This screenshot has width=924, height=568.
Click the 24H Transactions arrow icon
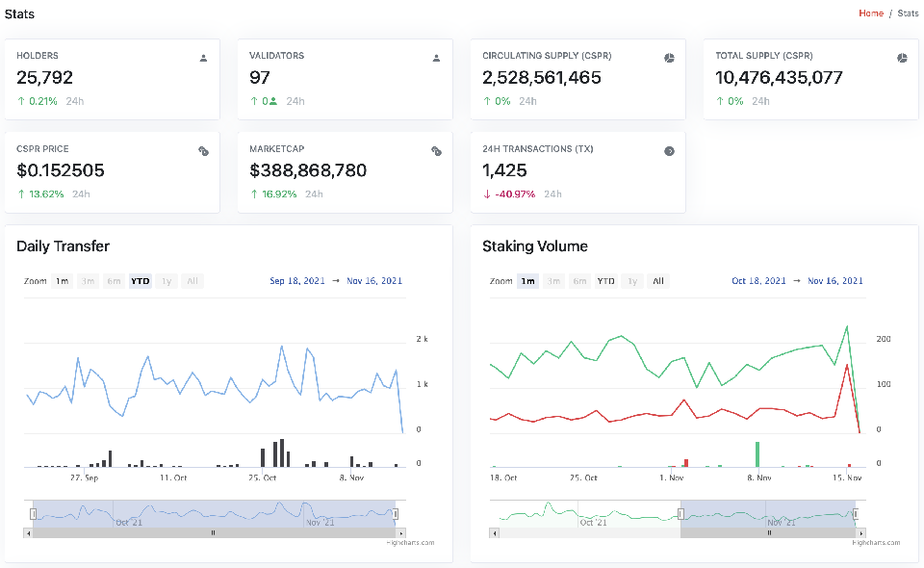click(669, 151)
